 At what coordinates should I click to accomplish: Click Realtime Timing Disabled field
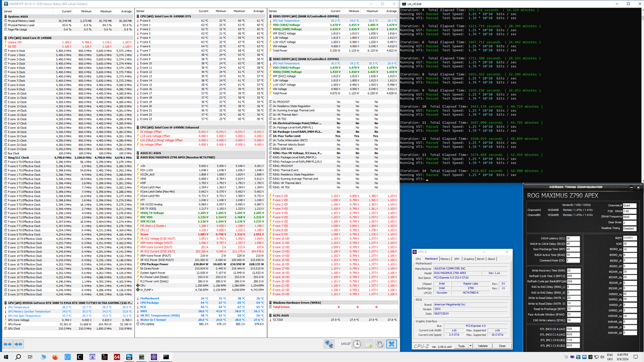coord(629,228)
